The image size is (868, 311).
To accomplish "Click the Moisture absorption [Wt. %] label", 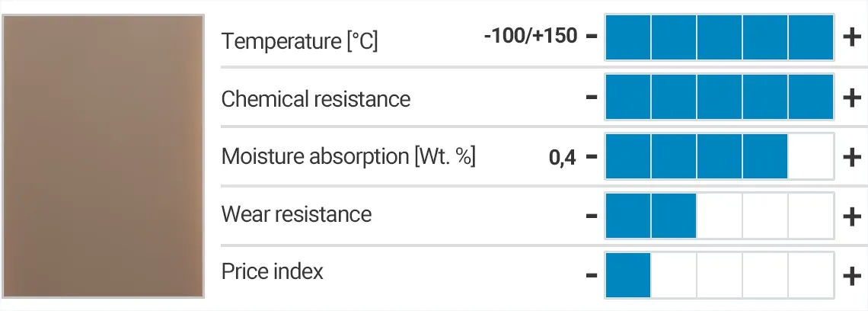I will tap(348, 157).
